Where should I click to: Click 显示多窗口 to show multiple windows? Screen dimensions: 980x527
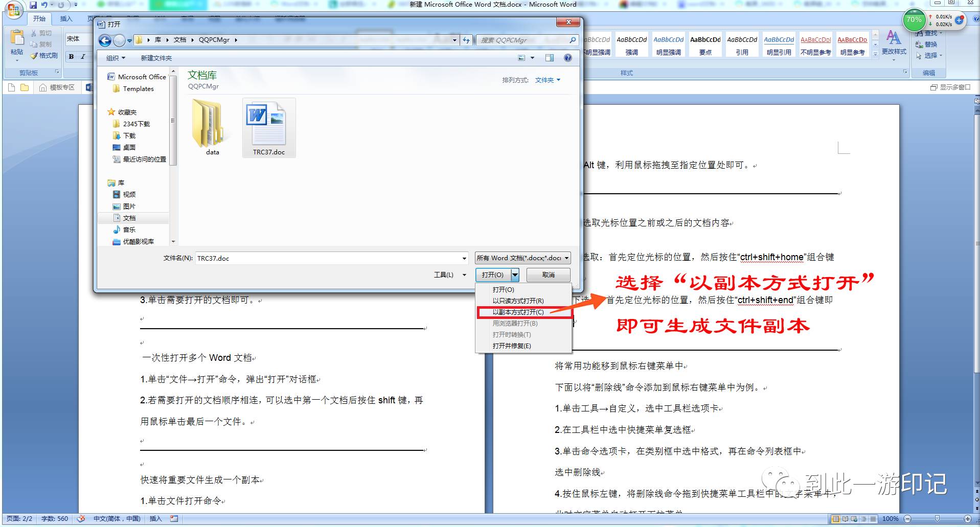pyautogui.click(x=950, y=87)
